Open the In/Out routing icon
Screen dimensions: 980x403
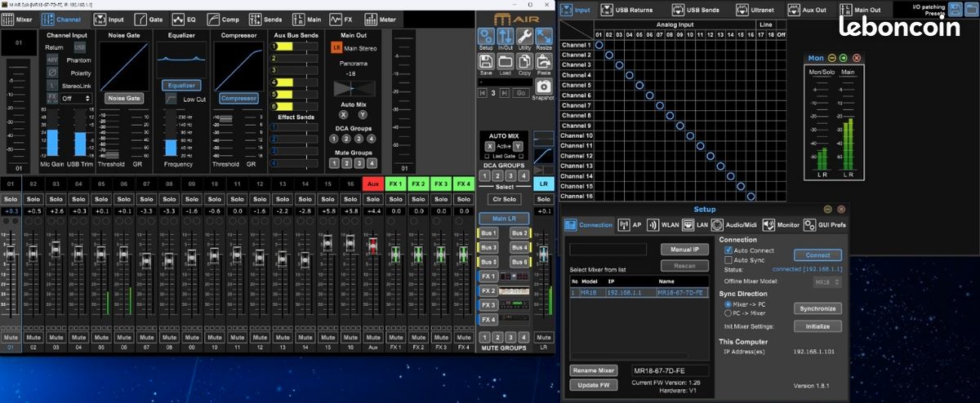tap(506, 35)
